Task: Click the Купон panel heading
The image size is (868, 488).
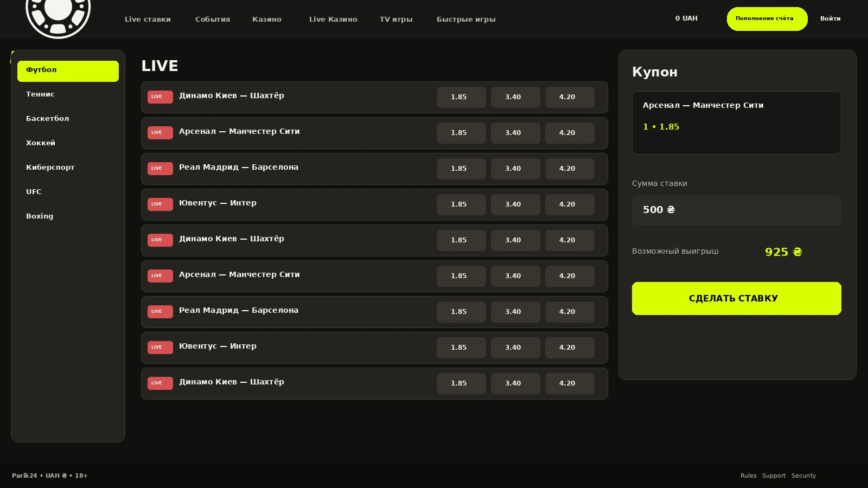Action: [655, 72]
